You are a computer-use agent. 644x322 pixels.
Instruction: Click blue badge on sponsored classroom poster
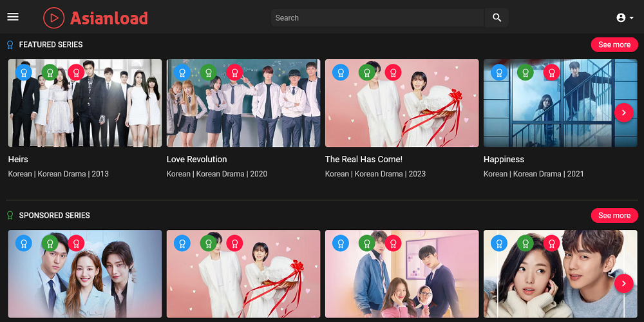(x=341, y=243)
